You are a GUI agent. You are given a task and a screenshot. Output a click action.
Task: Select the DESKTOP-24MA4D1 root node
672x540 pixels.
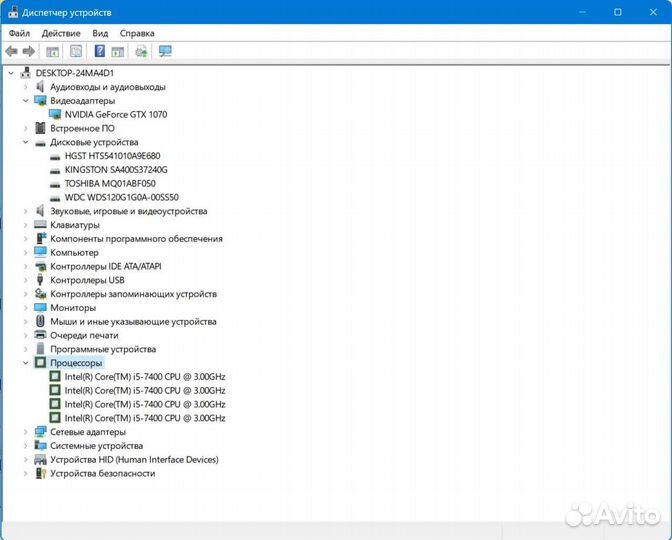(x=74, y=73)
